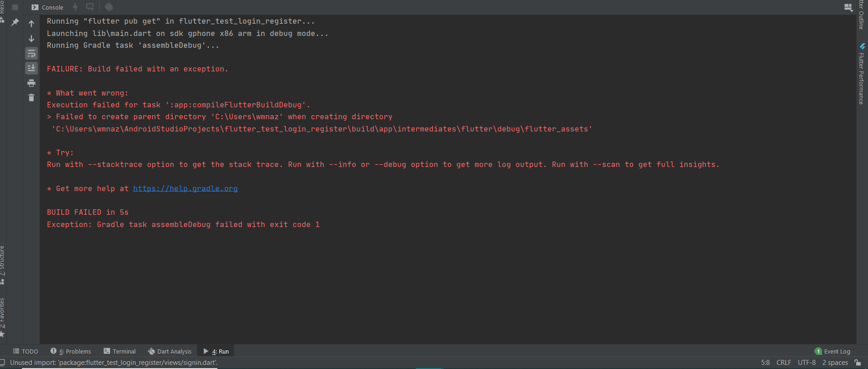Open the CRLF line separator selector
This screenshot has height=369, width=868.
tap(783, 363)
